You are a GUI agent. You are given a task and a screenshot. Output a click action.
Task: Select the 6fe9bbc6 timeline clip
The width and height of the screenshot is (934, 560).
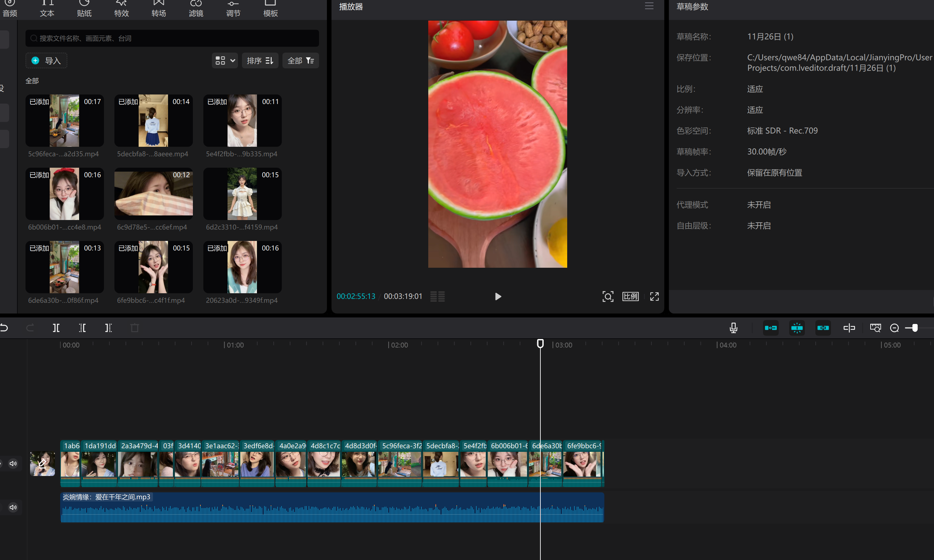click(x=583, y=464)
